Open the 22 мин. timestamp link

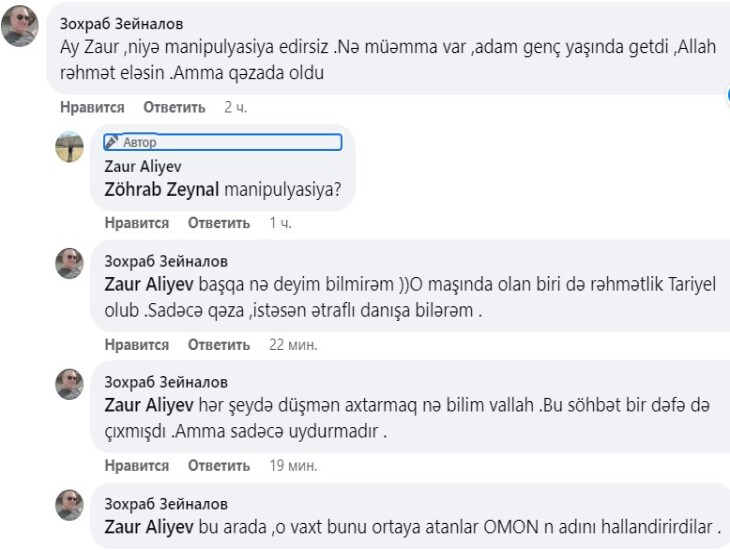(x=293, y=345)
